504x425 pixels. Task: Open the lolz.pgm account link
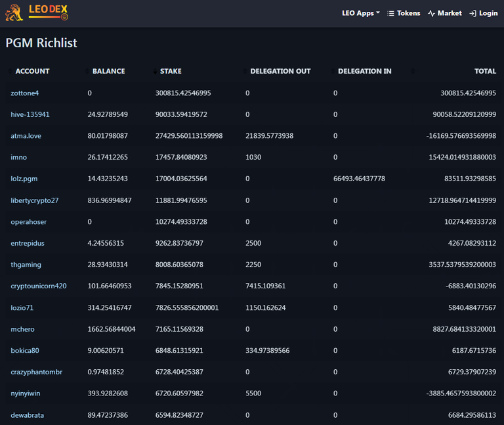[x=24, y=179]
